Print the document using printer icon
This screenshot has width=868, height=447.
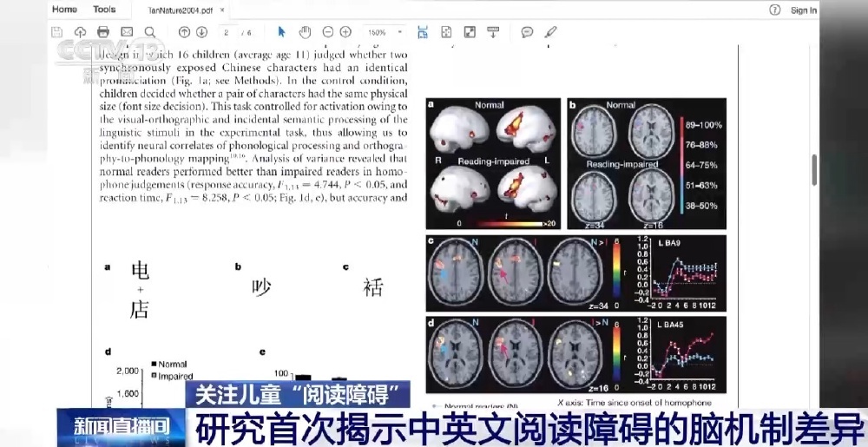tap(103, 33)
